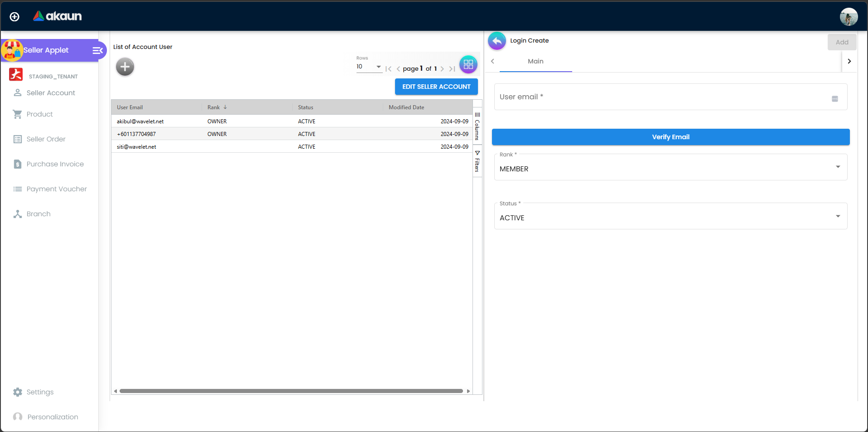Image resolution: width=868 pixels, height=432 pixels.
Task: Select the Main tab
Action: pos(535,61)
